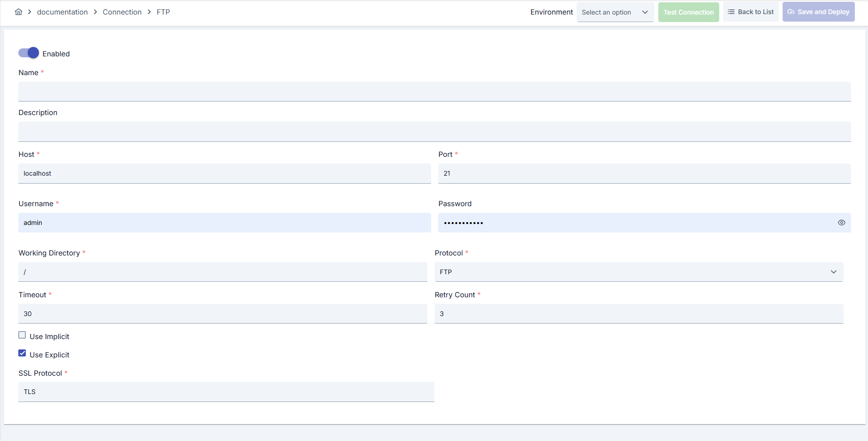Click the Host field with localhost

coord(224,173)
